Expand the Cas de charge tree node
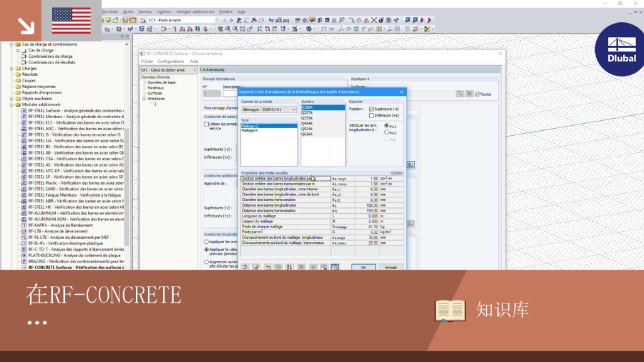The width and height of the screenshot is (644, 362). coord(18,50)
